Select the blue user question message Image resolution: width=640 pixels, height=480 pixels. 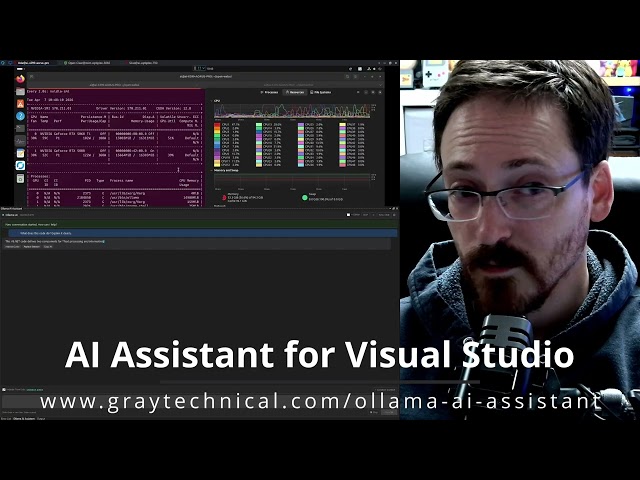[203, 233]
